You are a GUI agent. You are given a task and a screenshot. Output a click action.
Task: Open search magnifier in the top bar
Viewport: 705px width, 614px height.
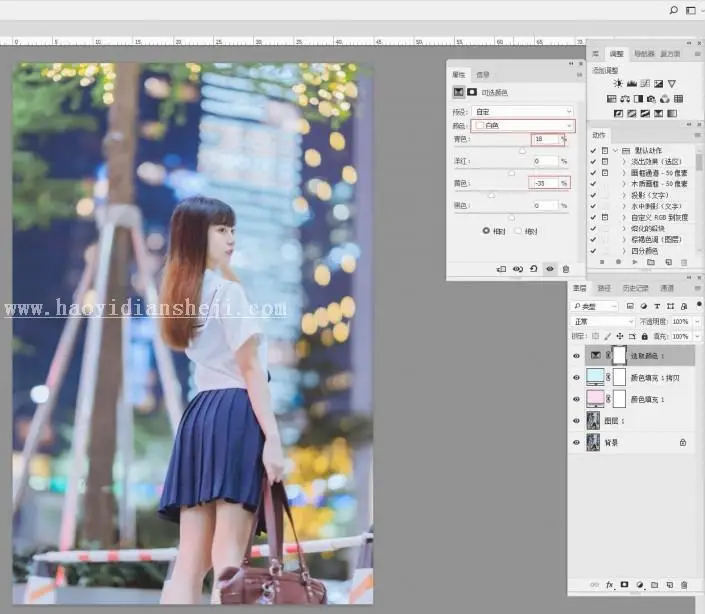coord(674,10)
